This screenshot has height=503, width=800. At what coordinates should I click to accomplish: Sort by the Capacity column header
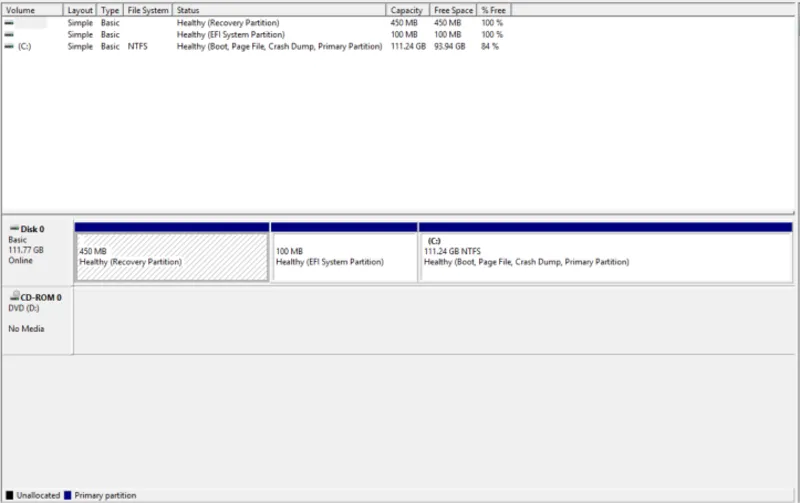[x=408, y=10]
